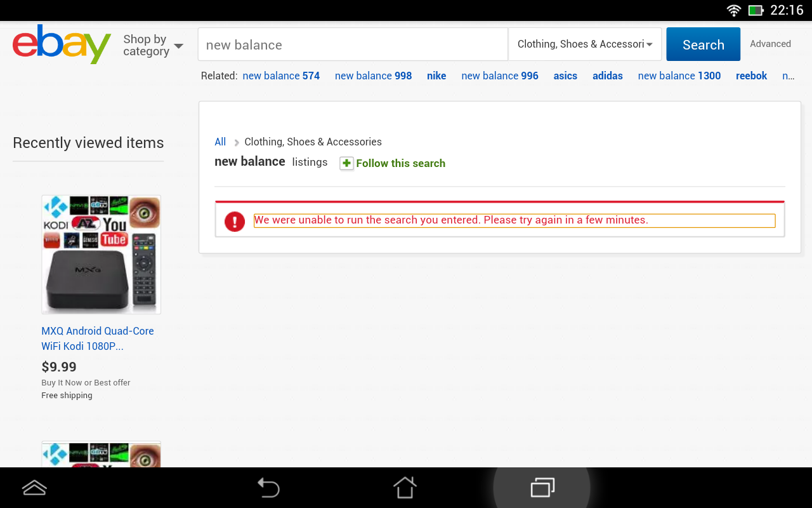Click the Recently viewed items heading

point(88,143)
